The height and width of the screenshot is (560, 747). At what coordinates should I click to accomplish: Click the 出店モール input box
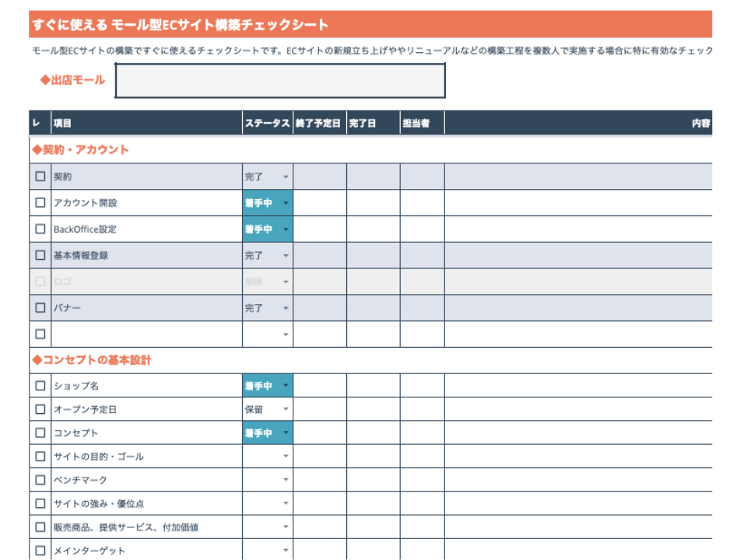click(x=280, y=81)
